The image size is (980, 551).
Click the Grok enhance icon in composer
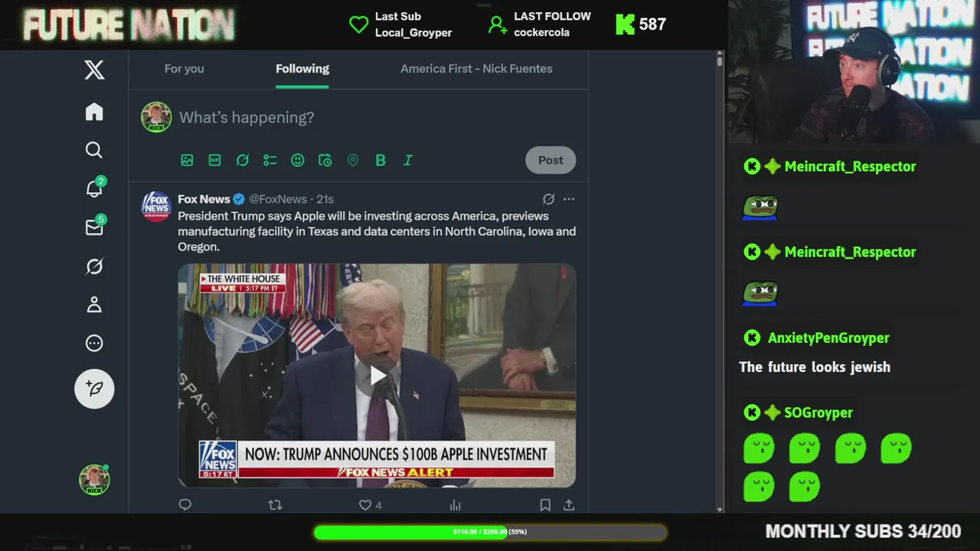[x=243, y=160]
